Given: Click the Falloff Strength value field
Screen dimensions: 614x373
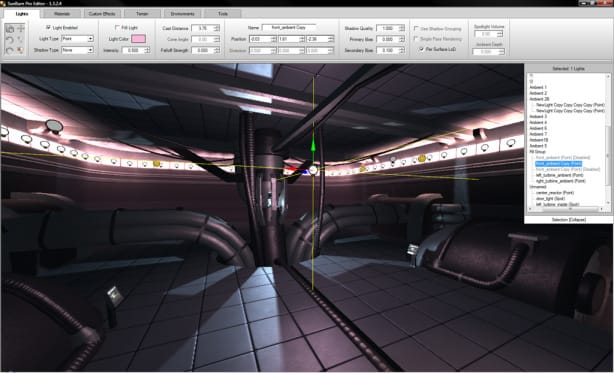Looking at the screenshot, I should pos(203,50).
